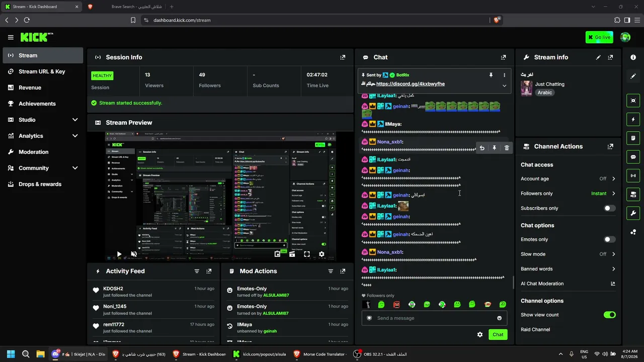644x362 pixels.
Task: Open the discord.gg link in pinned message
Action: (x=411, y=84)
